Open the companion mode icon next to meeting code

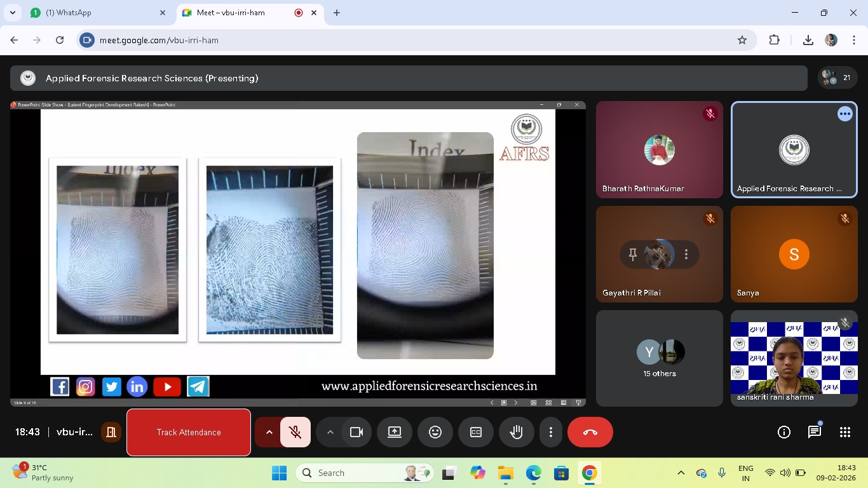tap(111, 432)
